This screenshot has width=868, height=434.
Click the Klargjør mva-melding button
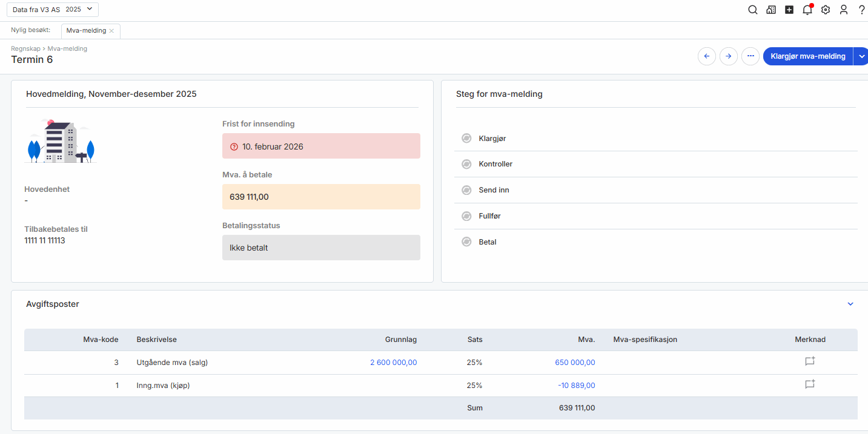807,56
